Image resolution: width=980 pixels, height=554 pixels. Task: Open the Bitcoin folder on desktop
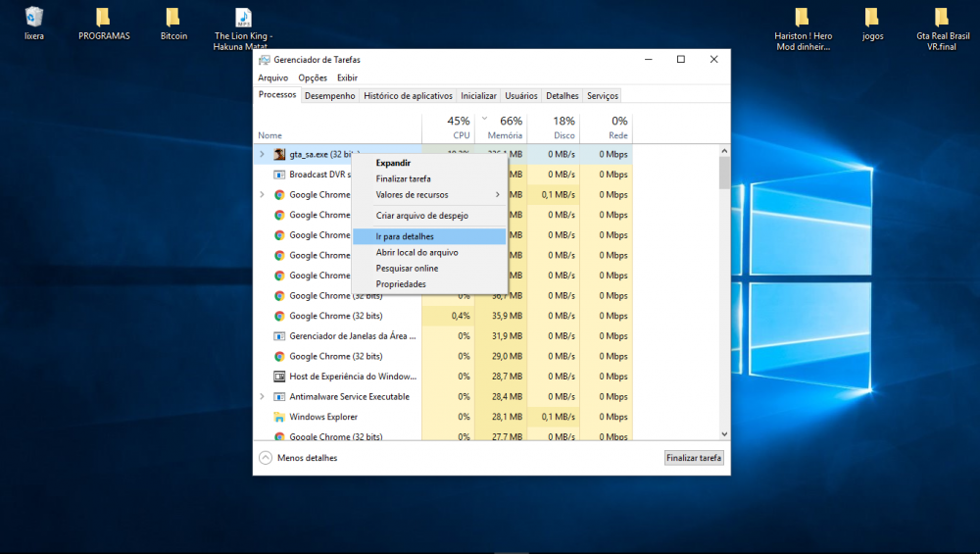(x=173, y=24)
